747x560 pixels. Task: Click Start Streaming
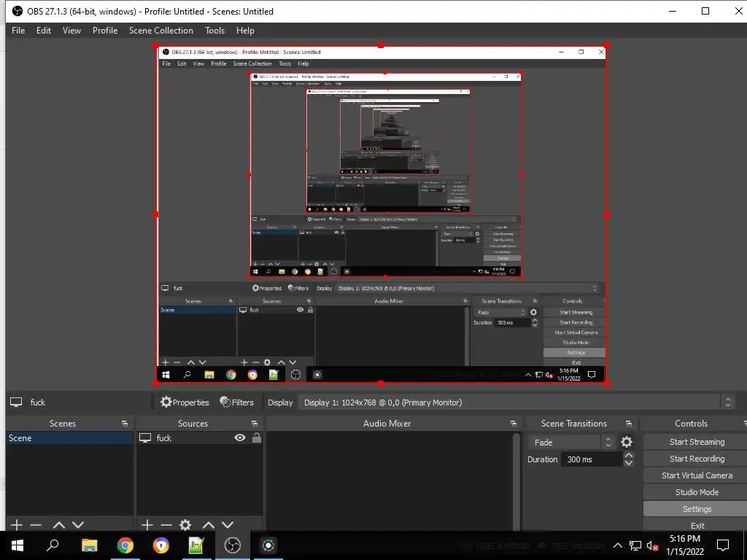(x=697, y=442)
